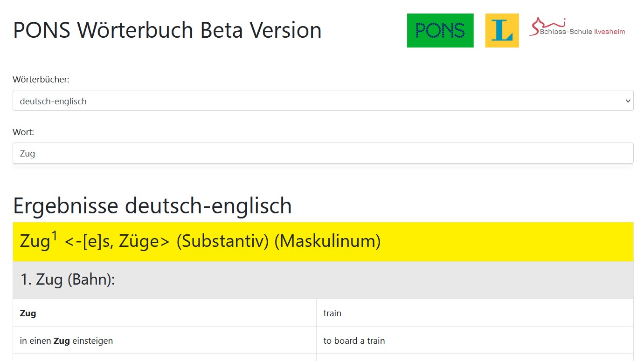644x361 pixels.
Task: Select the gray '1. Zug (Bahn):' section header
Action: point(68,280)
